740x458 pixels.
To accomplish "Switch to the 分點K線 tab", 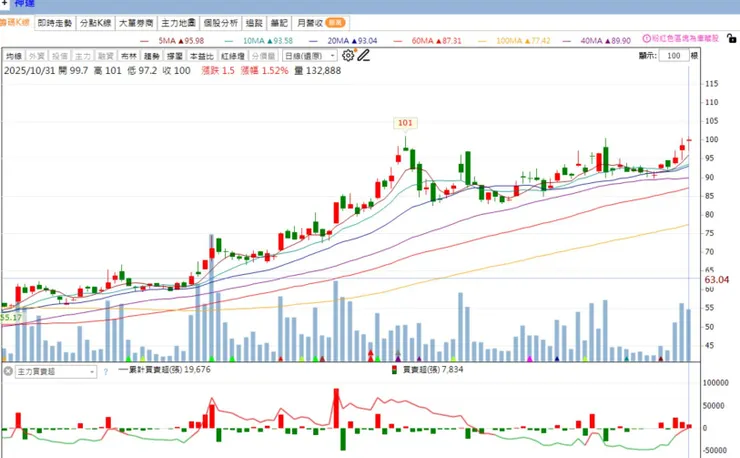I will point(96,23).
